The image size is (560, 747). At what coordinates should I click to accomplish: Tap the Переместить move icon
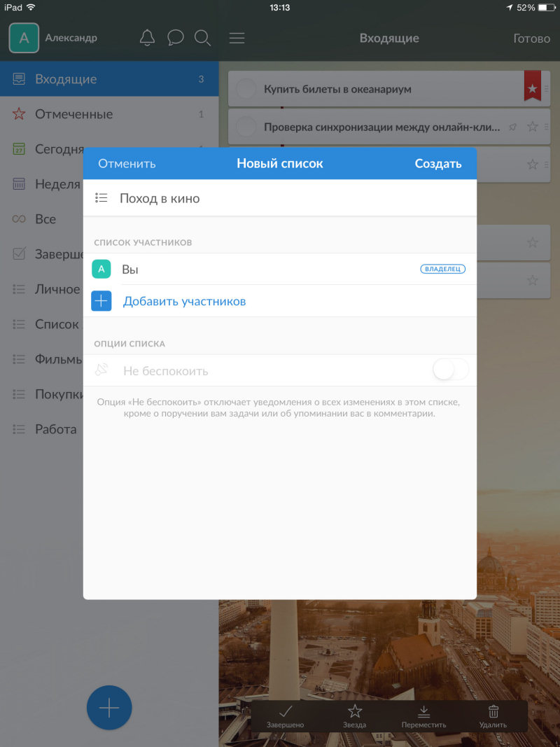[x=423, y=712]
